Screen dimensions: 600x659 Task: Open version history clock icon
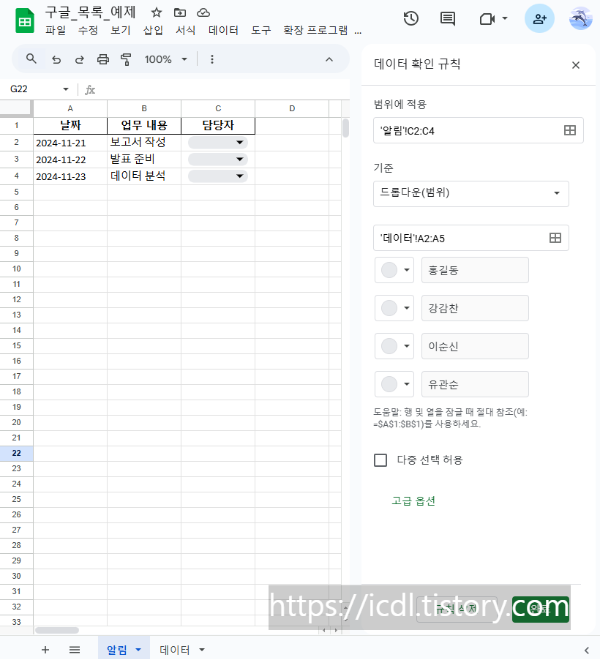click(x=411, y=19)
